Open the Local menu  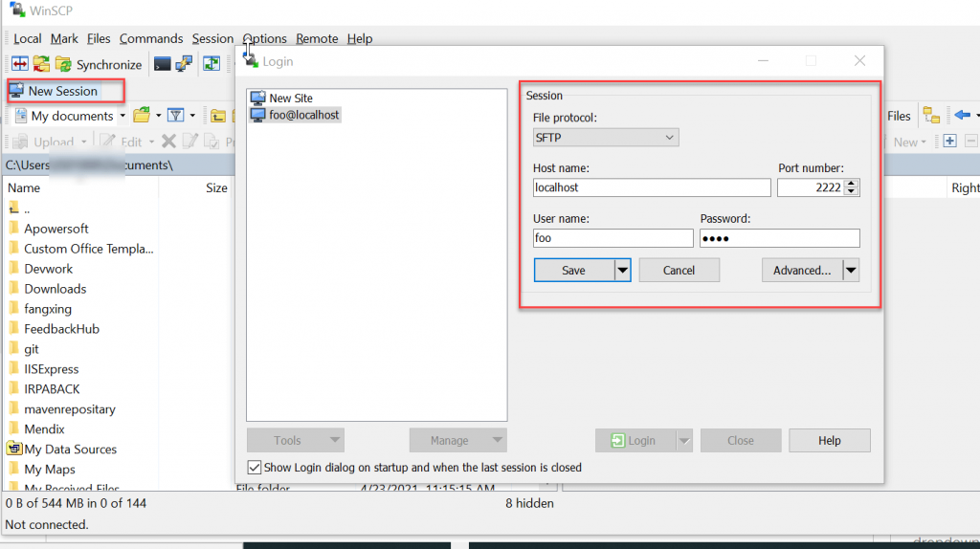tap(28, 38)
